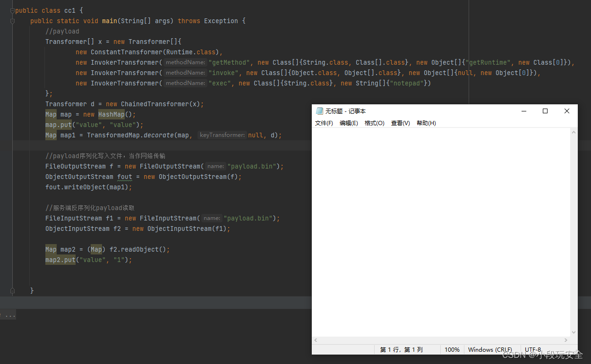Click '第 1 行, 第 1 列' in Notepad status bar

click(x=402, y=350)
